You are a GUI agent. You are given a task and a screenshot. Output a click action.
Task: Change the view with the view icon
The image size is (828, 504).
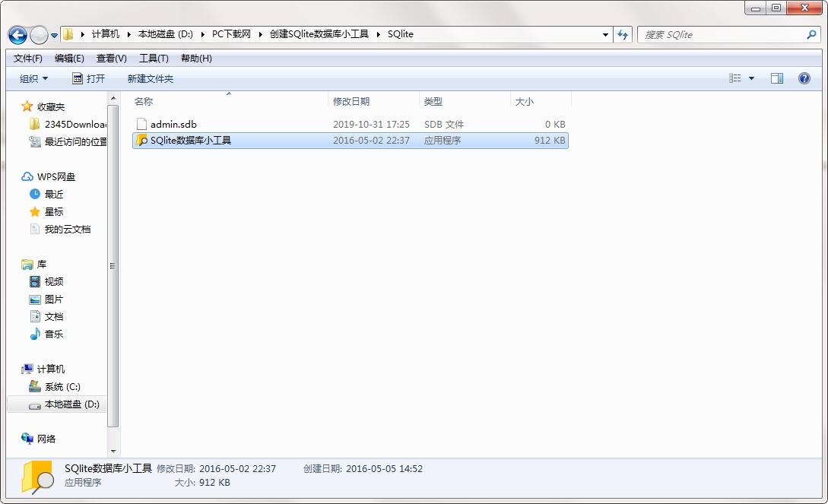pos(735,78)
